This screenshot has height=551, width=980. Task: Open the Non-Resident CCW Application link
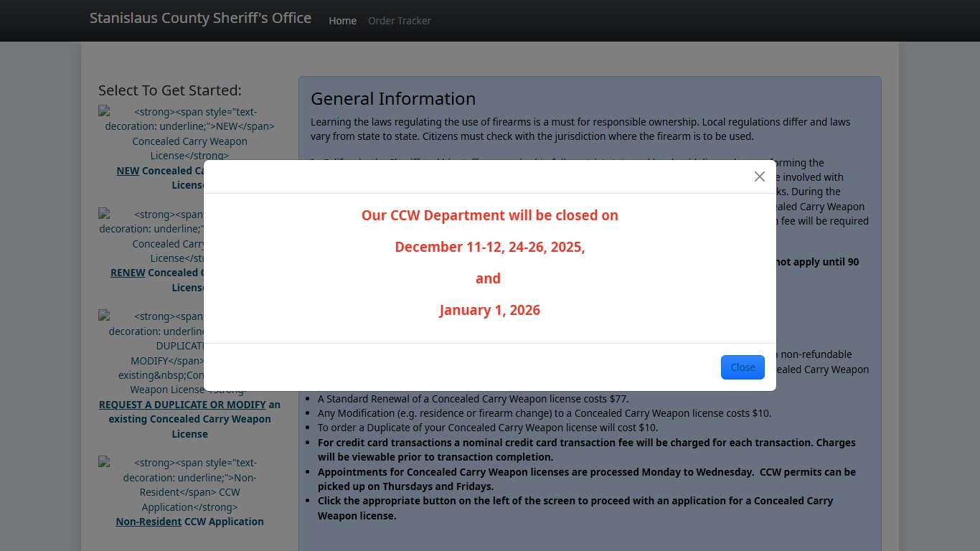(x=189, y=522)
